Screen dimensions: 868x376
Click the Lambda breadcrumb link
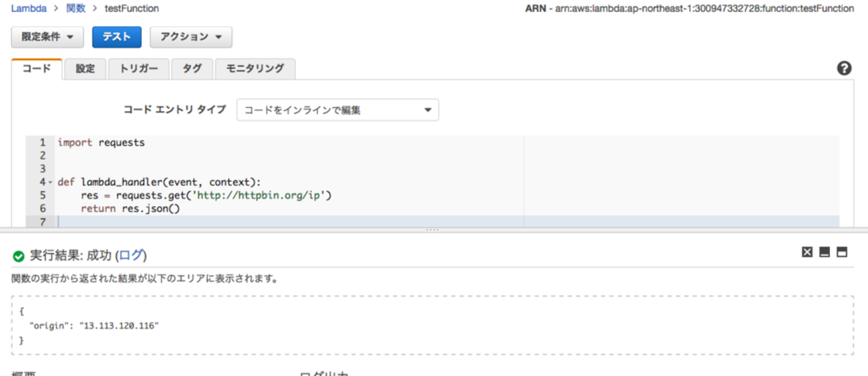coord(29,9)
